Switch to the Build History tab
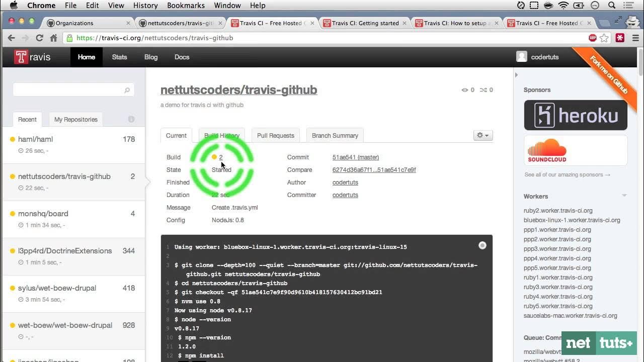 [x=222, y=135]
